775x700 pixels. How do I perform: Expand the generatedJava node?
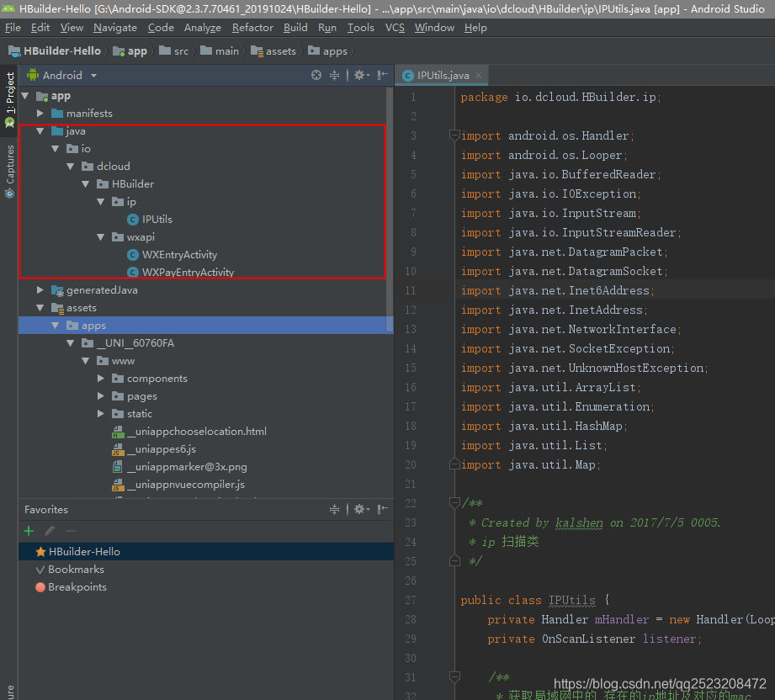pyautogui.click(x=40, y=290)
